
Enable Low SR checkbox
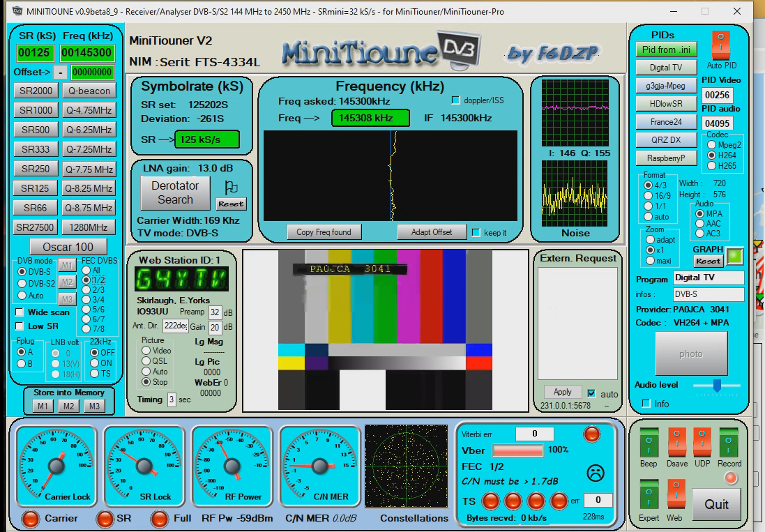click(x=20, y=326)
